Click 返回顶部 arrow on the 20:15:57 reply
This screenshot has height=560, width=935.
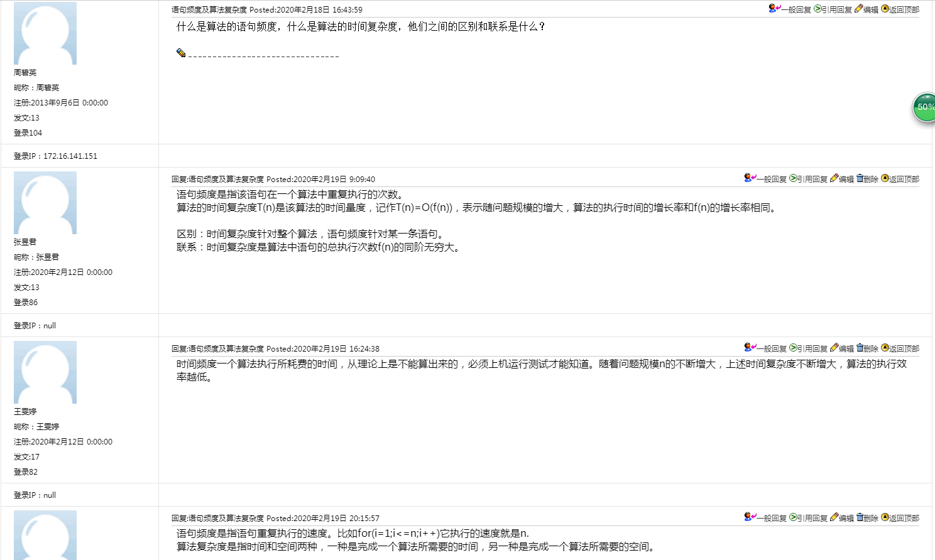click(885, 517)
